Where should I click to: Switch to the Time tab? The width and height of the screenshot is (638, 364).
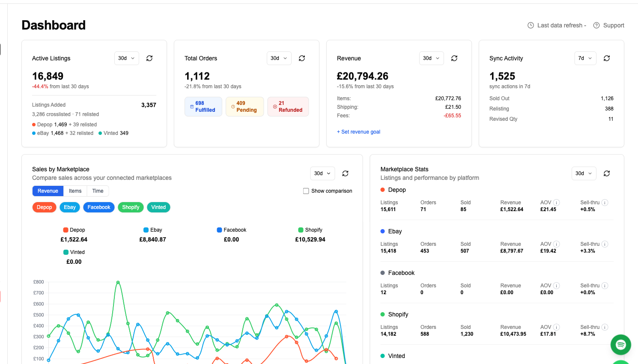[98, 191]
